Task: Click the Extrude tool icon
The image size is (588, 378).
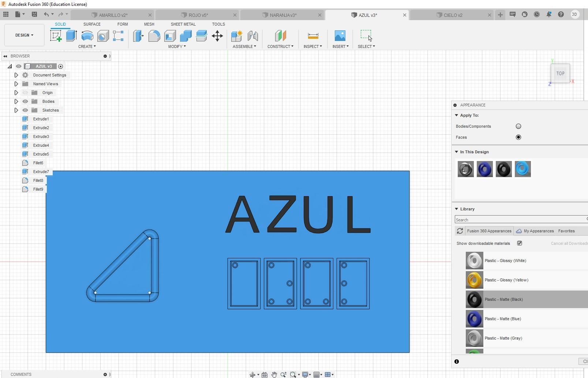Action: coord(71,36)
